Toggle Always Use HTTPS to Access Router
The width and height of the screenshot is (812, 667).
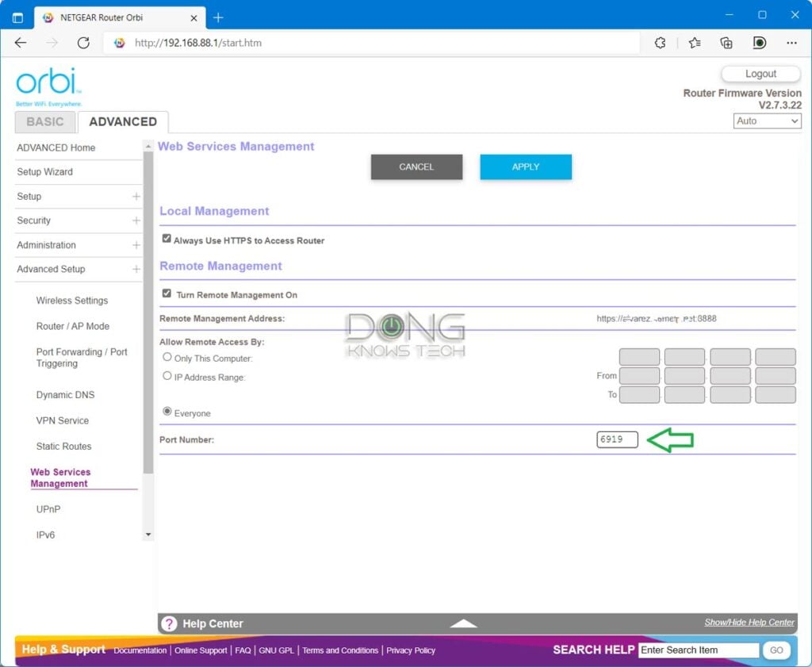tap(167, 238)
